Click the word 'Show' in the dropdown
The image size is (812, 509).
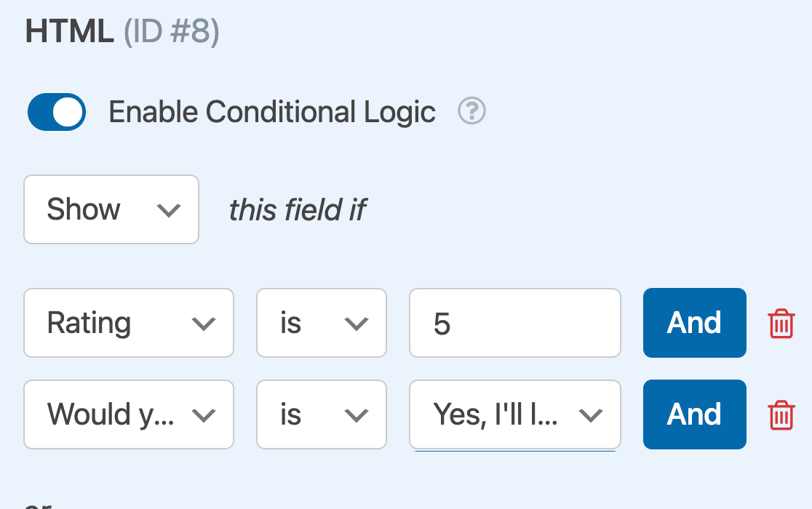coord(84,209)
